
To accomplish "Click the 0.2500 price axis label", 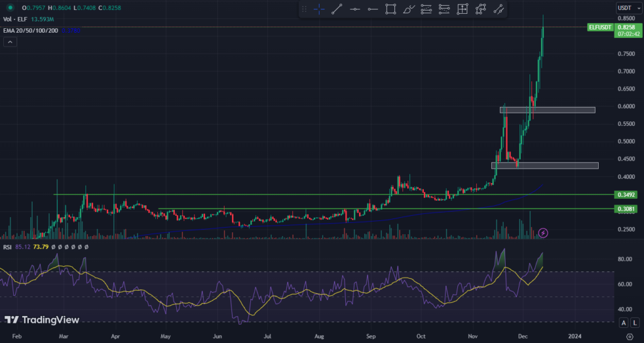I will [x=626, y=229].
